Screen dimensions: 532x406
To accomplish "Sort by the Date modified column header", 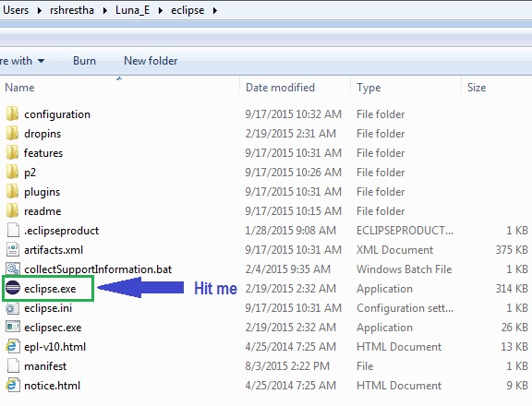I will 280,88.
